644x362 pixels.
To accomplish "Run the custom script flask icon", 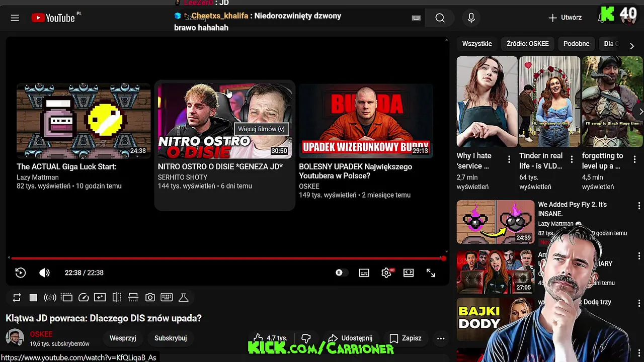I will (x=184, y=298).
